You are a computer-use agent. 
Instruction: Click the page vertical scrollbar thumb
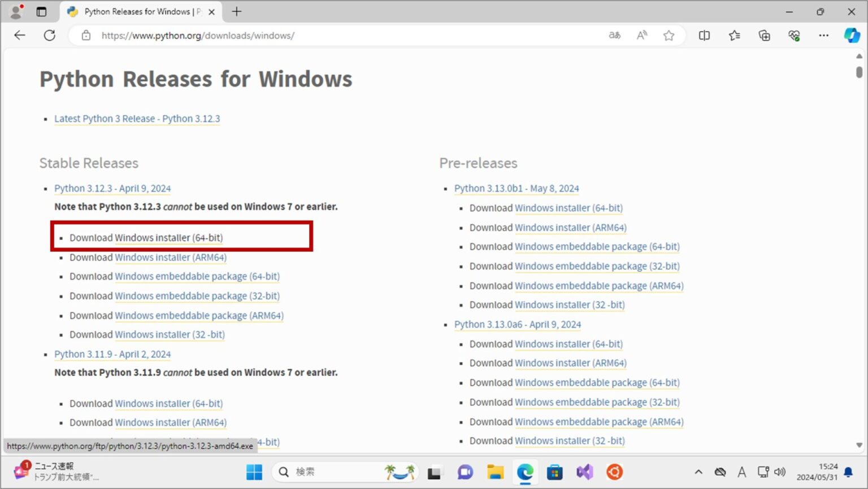pos(859,72)
